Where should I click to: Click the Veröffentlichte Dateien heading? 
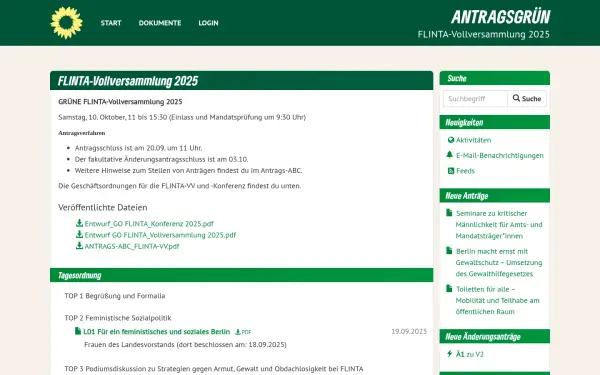pos(103,207)
